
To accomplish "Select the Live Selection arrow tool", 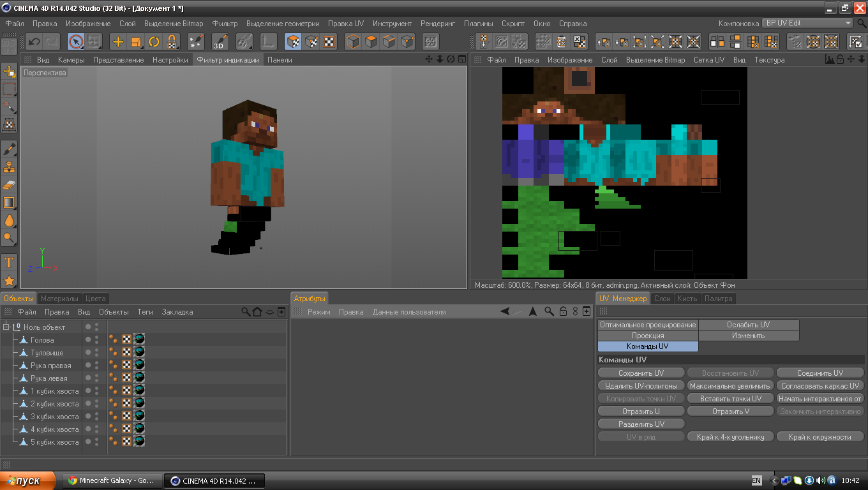I will (76, 42).
